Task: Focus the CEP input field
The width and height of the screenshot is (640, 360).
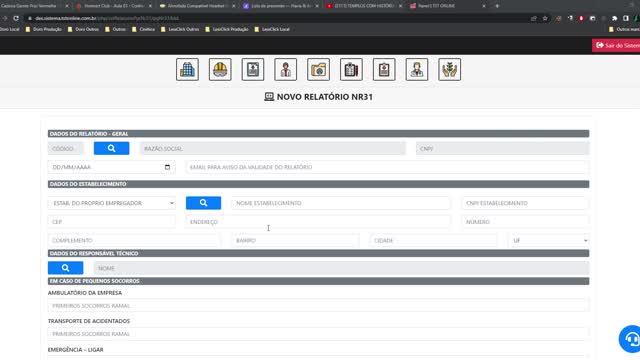Action: point(111,222)
